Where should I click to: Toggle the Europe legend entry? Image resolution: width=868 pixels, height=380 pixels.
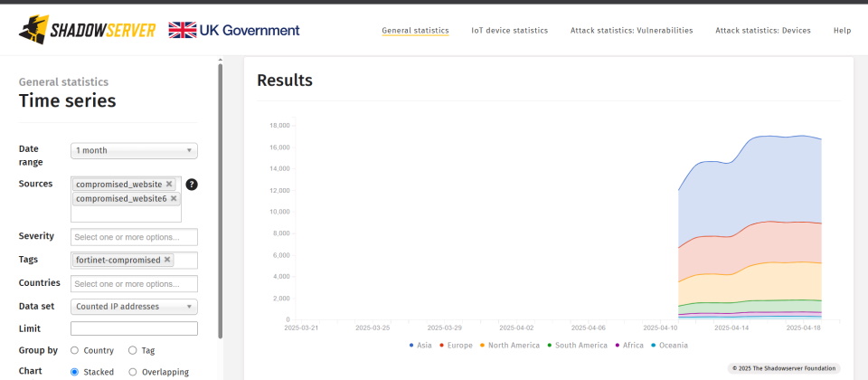pyautogui.click(x=456, y=346)
